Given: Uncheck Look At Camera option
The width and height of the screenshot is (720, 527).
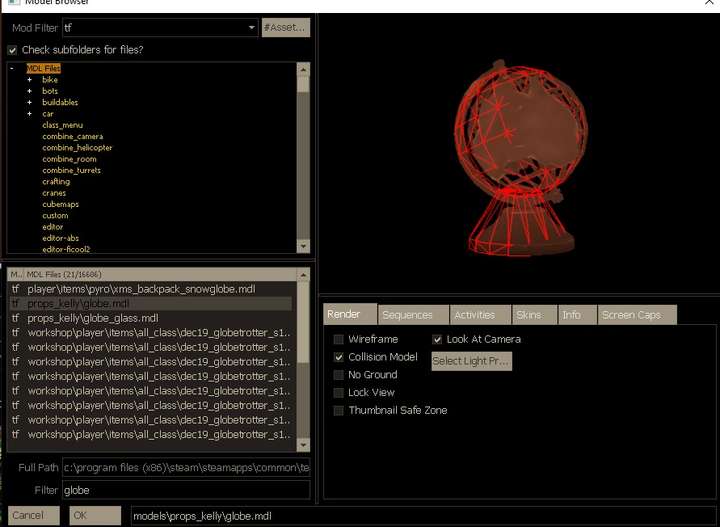Looking at the screenshot, I should tap(437, 339).
